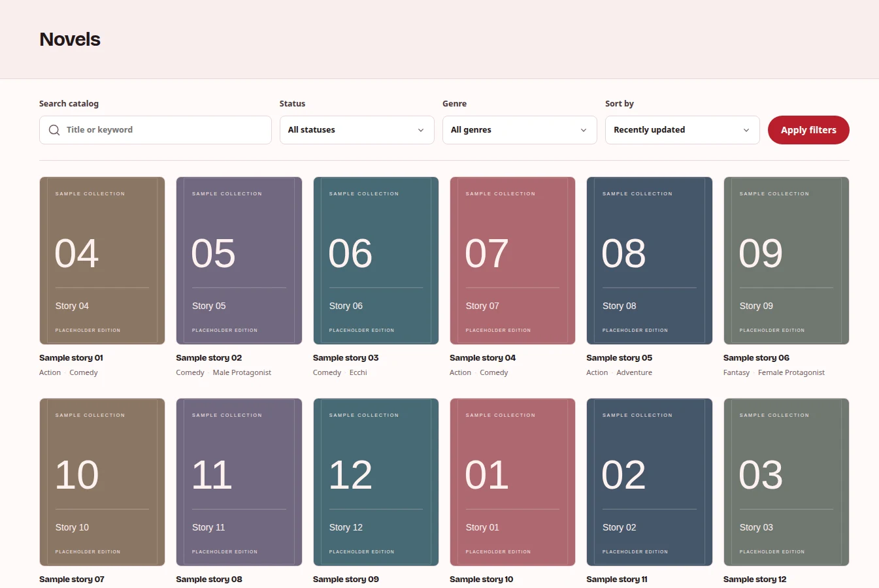The width and height of the screenshot is (879, 588).
Task: Open the Sample story 06 title link
Action: click(x=756, y=358)
